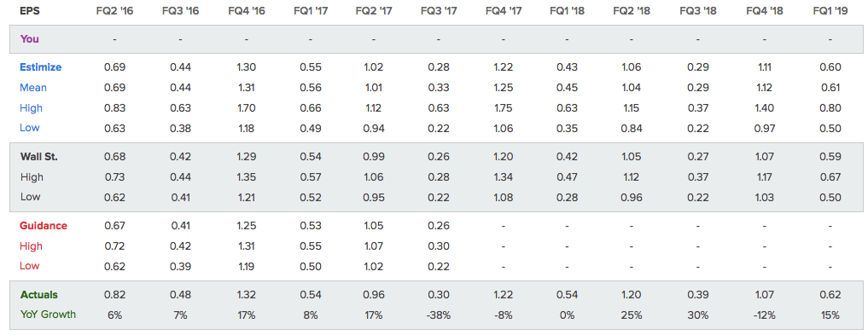Click the You row label

click(29, 39)
